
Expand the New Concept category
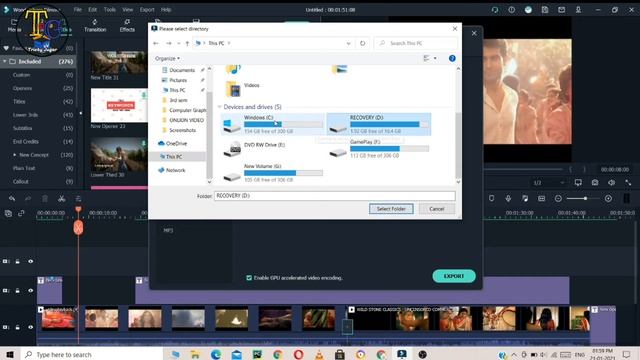(15, 155)
